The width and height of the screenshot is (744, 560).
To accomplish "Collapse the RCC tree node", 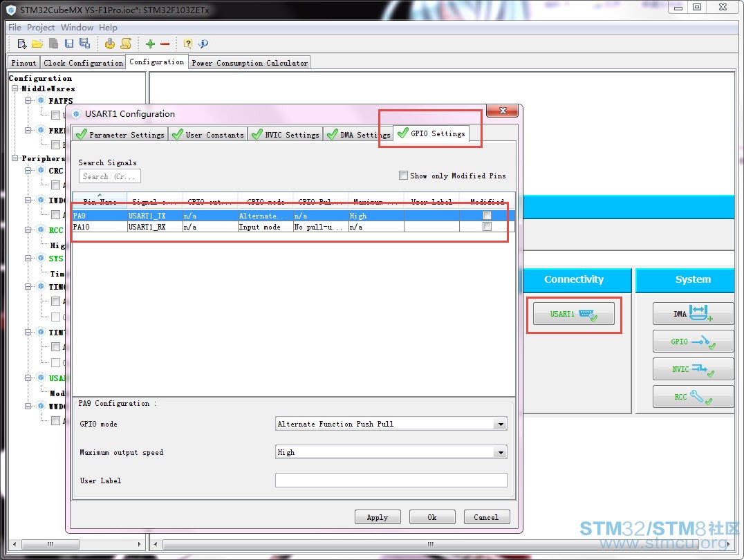I will [28, 230].
